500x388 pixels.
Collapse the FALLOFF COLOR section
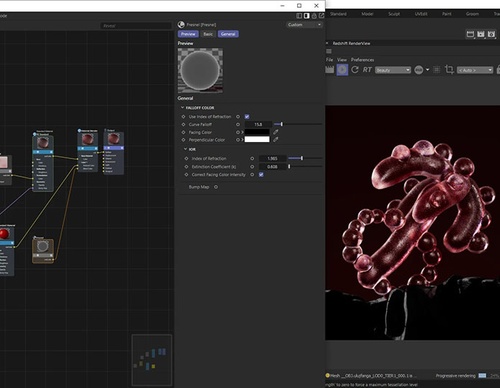[x=182, y=108]
